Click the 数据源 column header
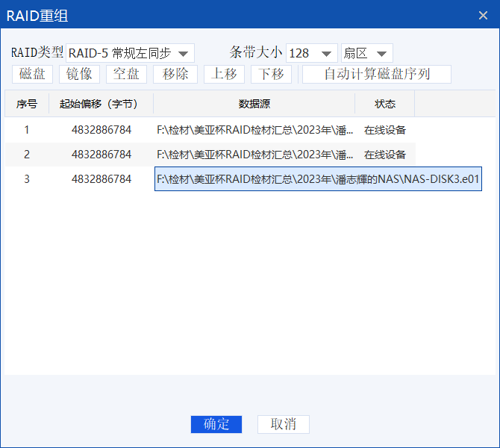 coord(254,104)
